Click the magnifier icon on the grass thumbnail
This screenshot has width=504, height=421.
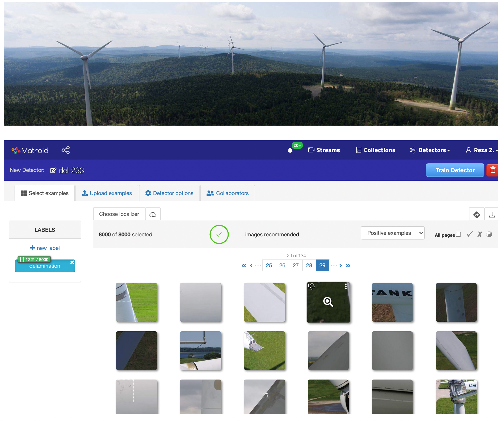328,302
